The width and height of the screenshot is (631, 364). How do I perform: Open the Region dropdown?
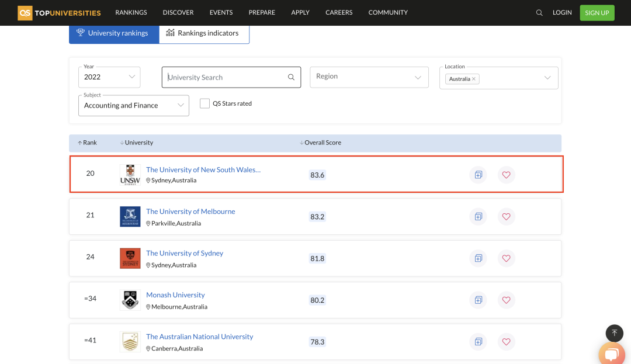click(x=369, y=77)
